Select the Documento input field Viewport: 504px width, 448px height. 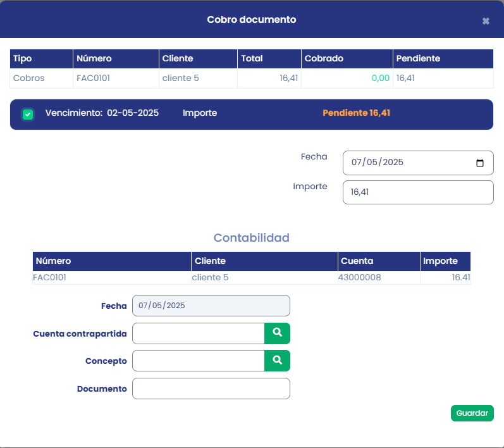211,389
